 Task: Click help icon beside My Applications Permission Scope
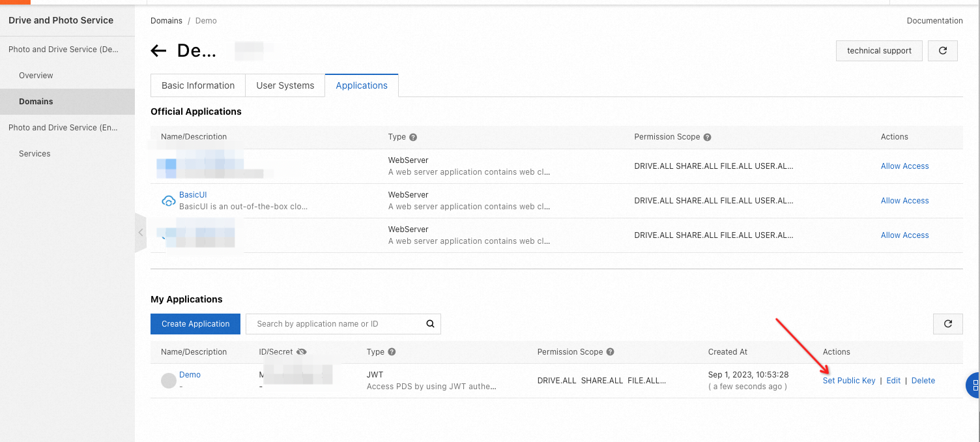610,352
